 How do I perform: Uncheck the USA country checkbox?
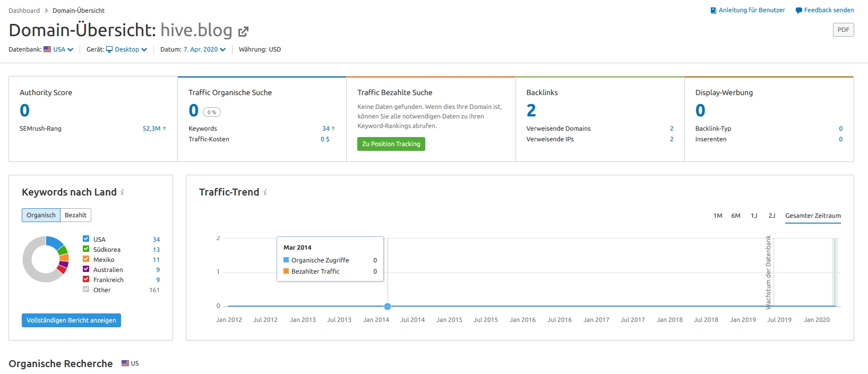click(x=86, y=239)
